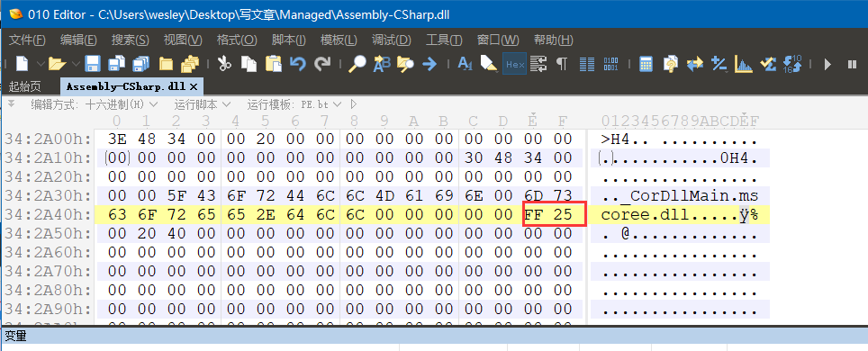Open the new-file type dropdown arrow

click(x=40, y=64)
